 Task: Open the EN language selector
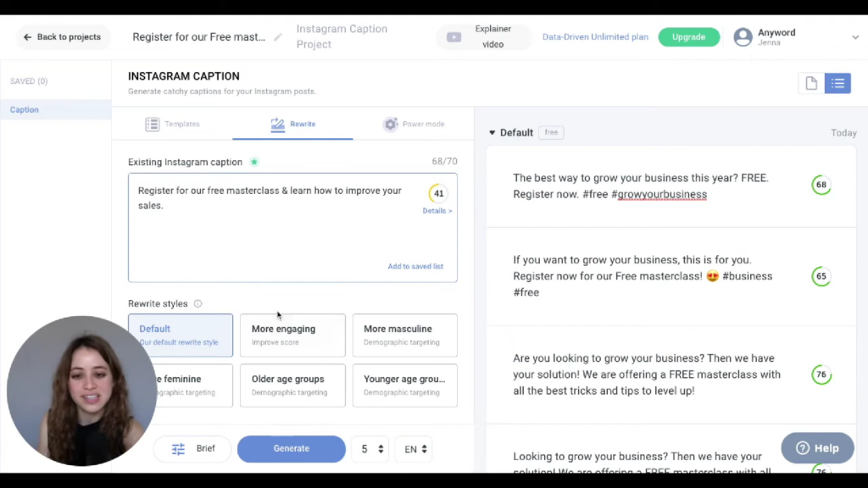413,449
